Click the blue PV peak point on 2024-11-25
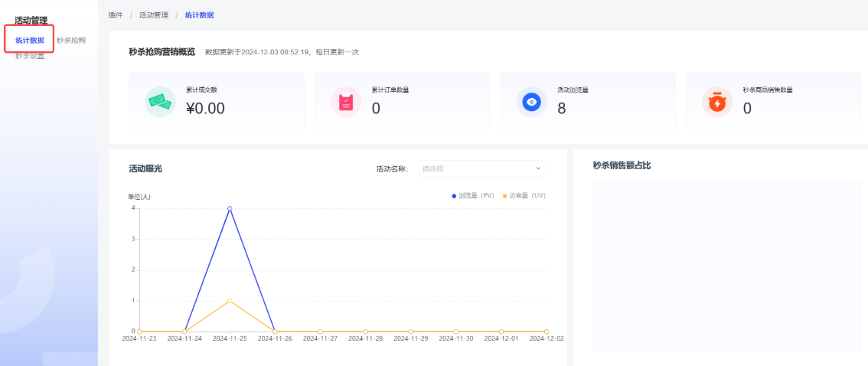868x366 pixels. click(x=230, y=208)
